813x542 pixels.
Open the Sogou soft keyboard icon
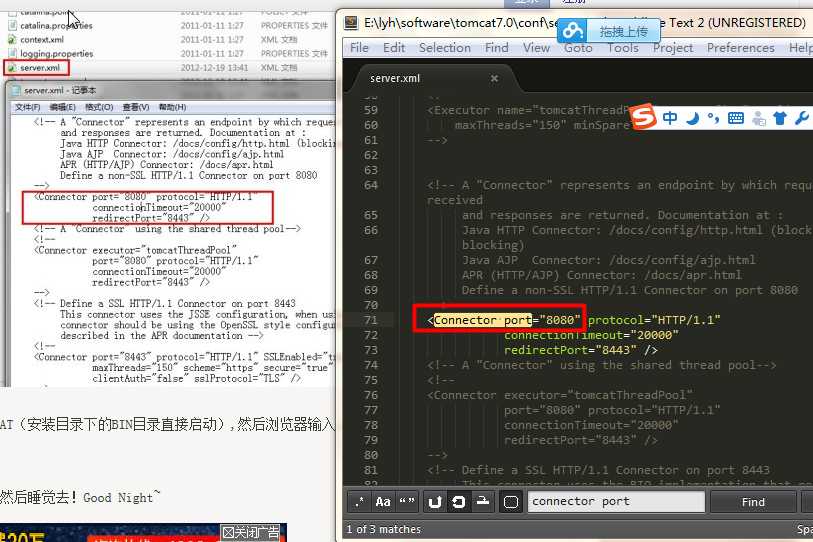tap(736, 118)
